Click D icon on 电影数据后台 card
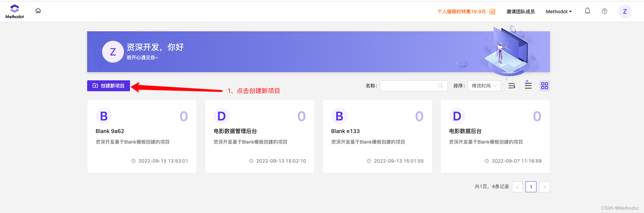The height and width of the screenshot is (213, 644). pos(457,116)
